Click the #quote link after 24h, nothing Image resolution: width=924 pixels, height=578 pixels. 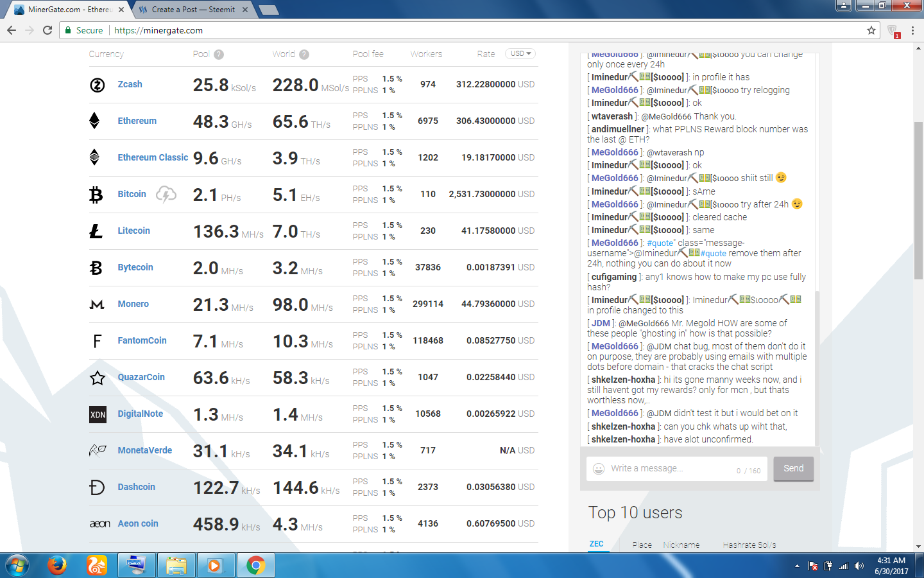pos(714,254)
